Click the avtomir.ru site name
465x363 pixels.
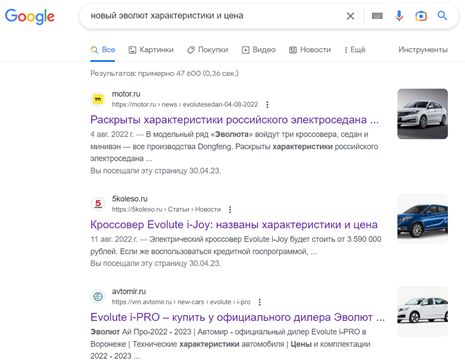(129, 291)
